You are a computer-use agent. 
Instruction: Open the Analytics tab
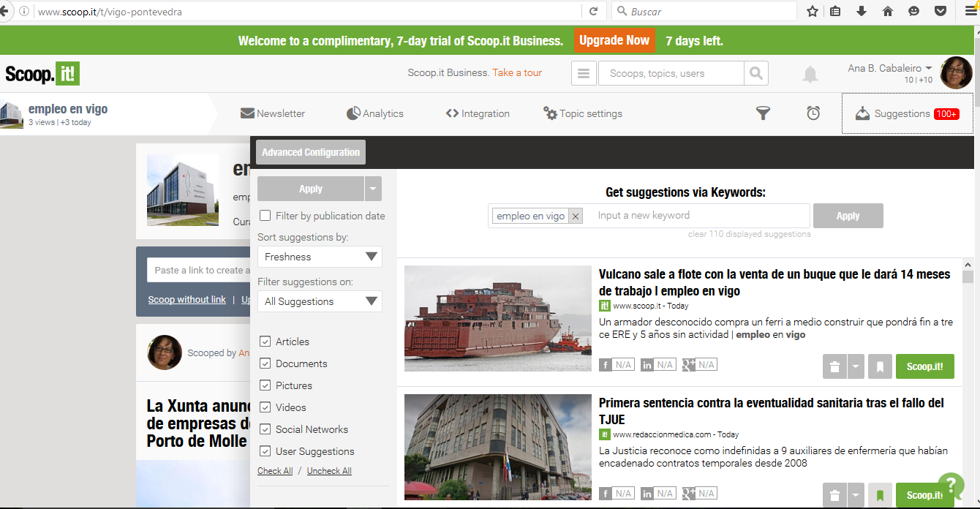(x=374, y=113)
